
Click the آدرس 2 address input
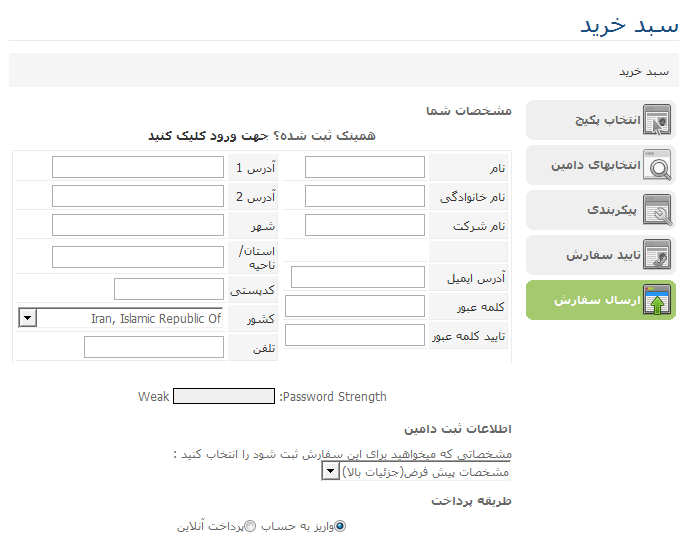pos(138,196)
